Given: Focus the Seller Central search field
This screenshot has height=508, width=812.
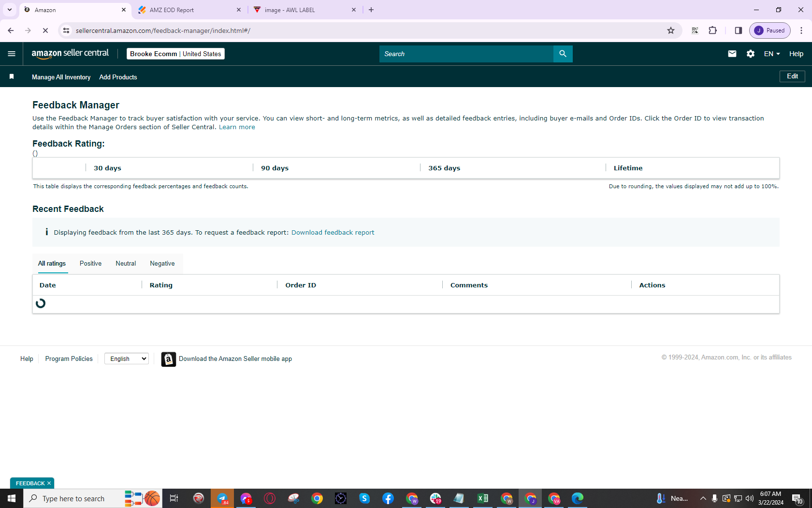Looking at the screenshot, I should pos(466,54).
